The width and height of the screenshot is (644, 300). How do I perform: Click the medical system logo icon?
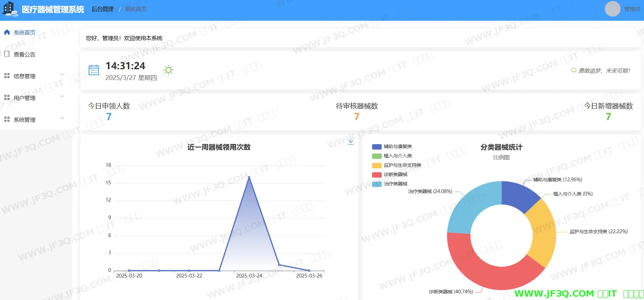coord(10,9)
